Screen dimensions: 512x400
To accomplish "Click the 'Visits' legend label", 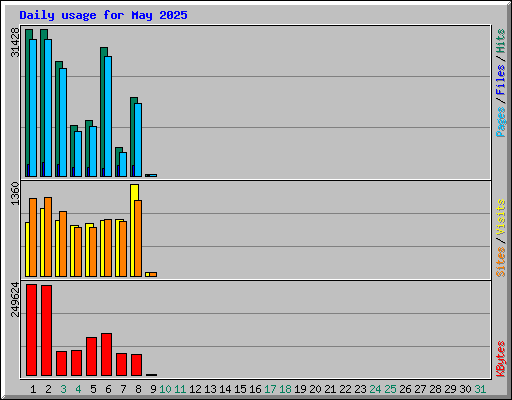I will 500,217.
